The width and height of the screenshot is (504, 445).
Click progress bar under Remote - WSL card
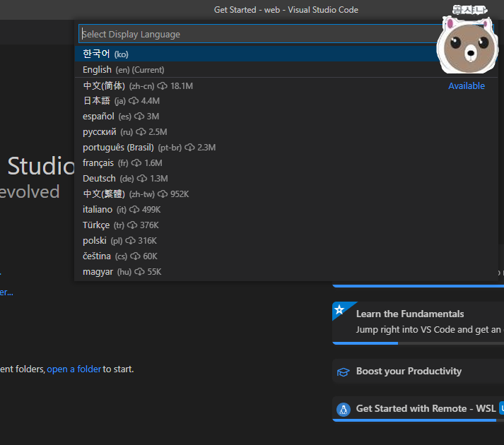[418, 420]
